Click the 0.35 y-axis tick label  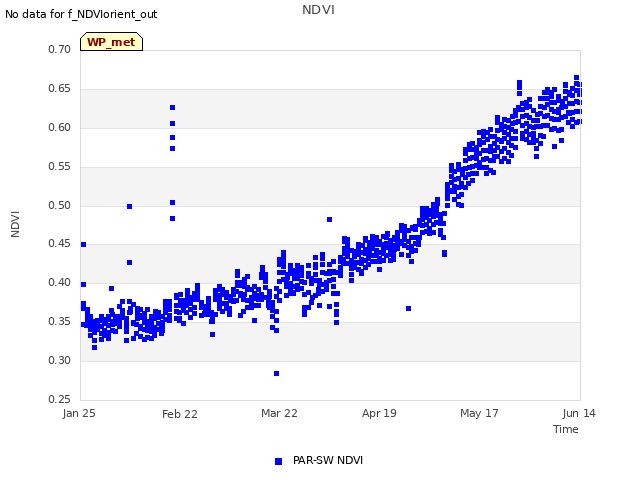(60, 322)
